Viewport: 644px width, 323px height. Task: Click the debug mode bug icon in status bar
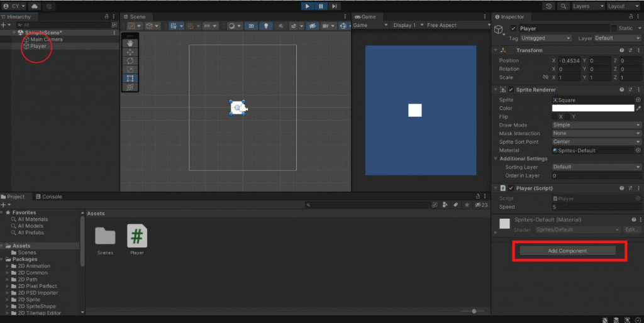[605, 320]
